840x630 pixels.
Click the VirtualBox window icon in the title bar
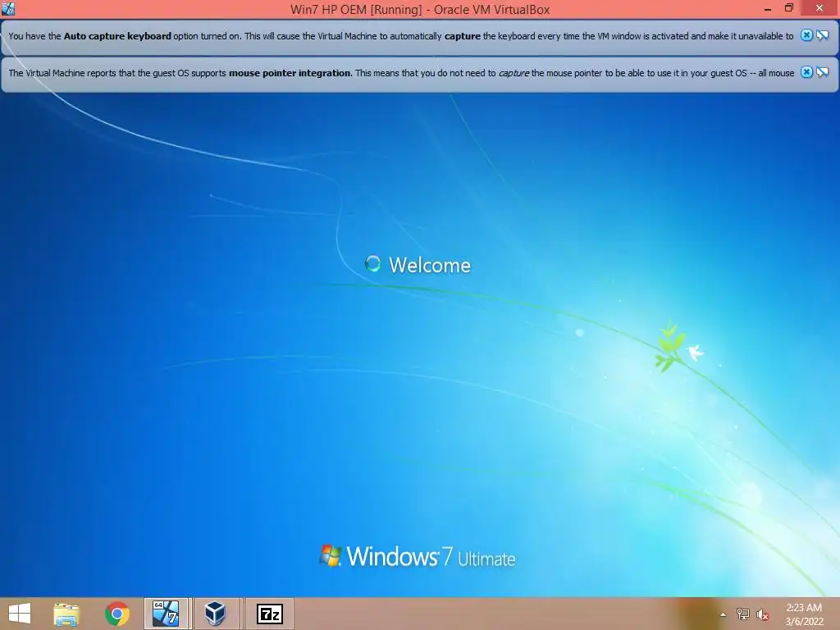click(8, 8)
